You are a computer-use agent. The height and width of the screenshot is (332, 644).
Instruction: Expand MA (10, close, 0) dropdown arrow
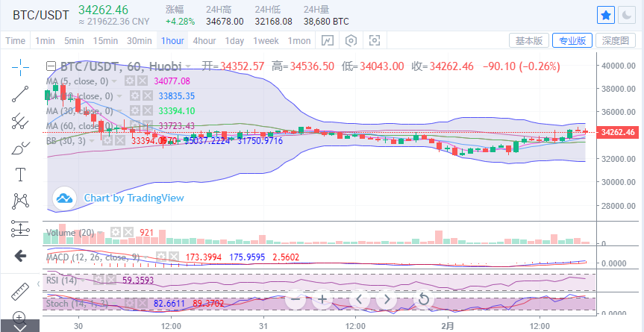(x=119, y=96)
